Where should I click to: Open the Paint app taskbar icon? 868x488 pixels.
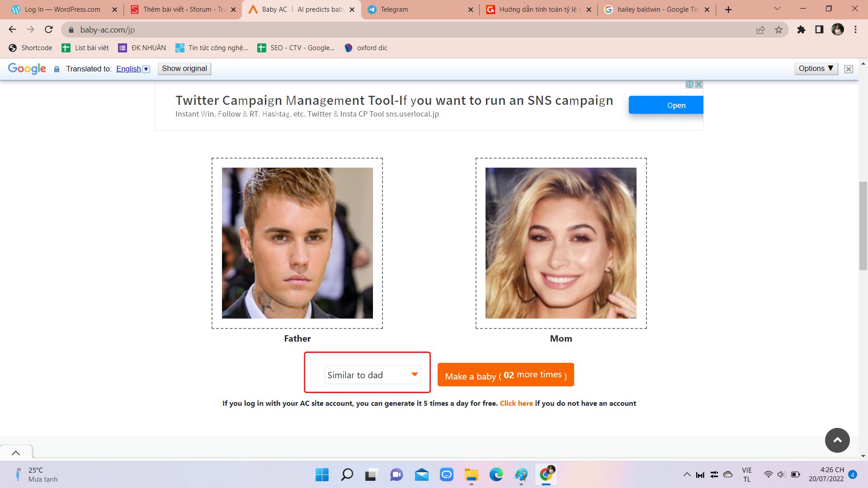pyautogui.click(x=521, y=474)
